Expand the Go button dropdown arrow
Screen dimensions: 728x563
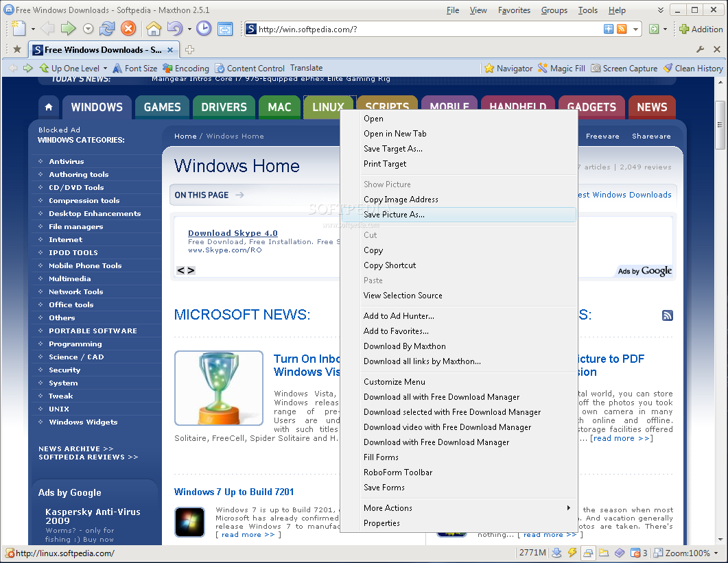tap(665, 29)
